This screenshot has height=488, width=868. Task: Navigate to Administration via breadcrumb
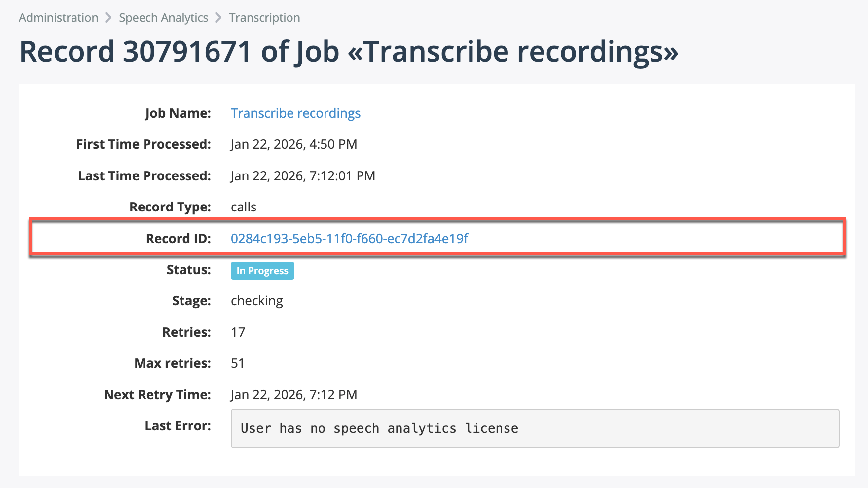[x=58, y=17]
